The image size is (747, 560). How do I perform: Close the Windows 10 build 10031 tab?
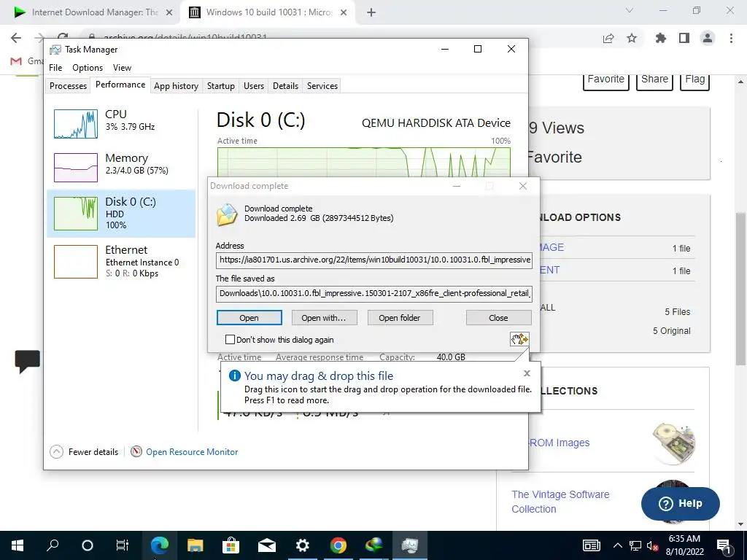[344, 12]
